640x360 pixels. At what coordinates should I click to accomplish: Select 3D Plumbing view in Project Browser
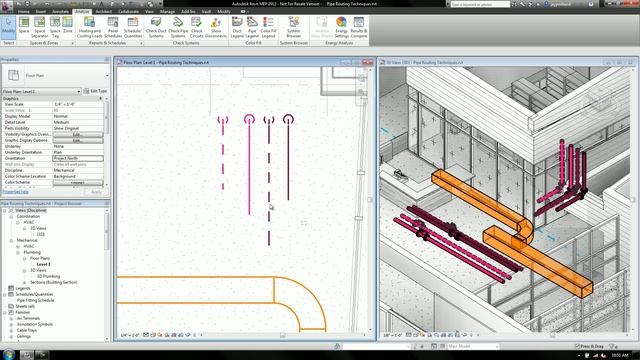point(48,276)
